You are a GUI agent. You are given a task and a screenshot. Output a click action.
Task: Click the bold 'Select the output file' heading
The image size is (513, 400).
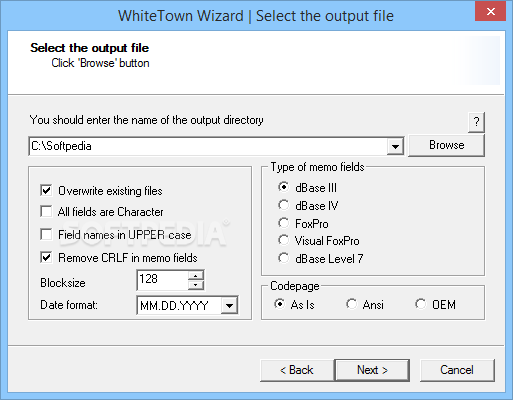click(89, 48)
